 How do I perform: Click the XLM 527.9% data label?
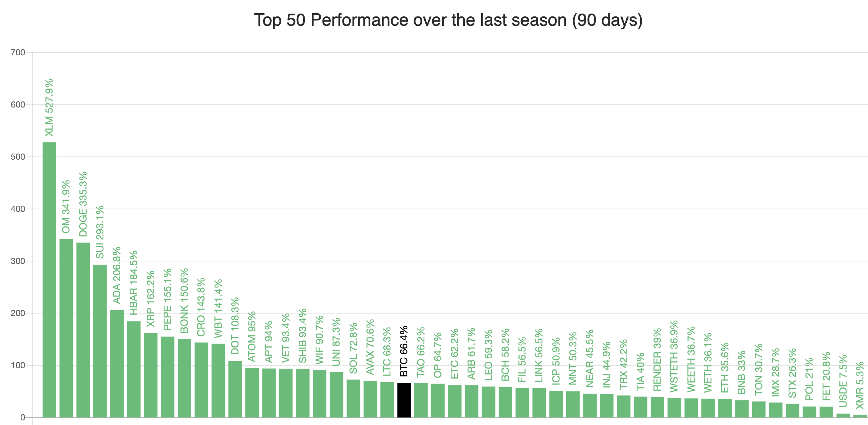[x=49, y=107]
